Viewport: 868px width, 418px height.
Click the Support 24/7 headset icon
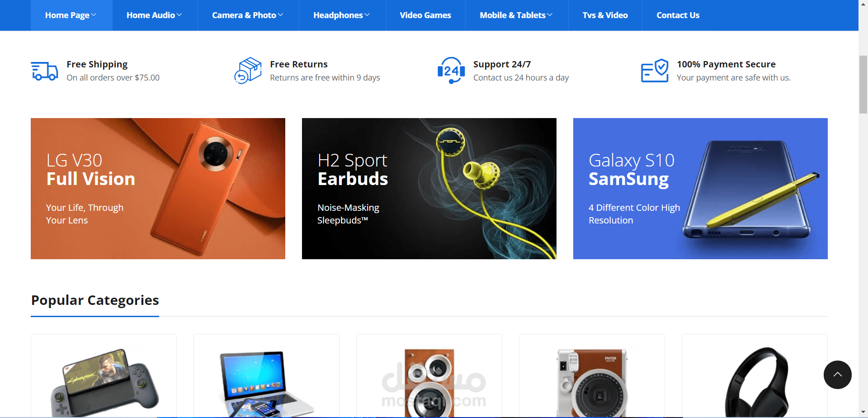pos(451,71)
